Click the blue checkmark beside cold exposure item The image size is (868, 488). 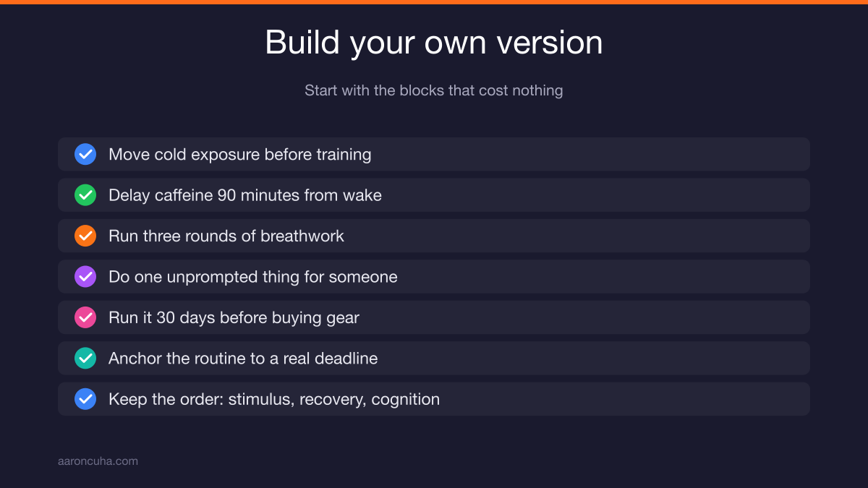point(85,154)
